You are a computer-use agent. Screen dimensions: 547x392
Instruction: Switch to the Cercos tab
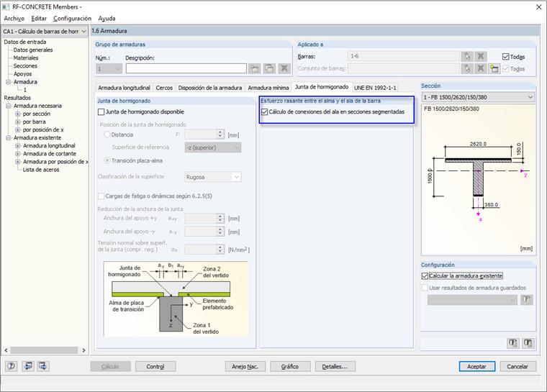(x=164, y=88)
